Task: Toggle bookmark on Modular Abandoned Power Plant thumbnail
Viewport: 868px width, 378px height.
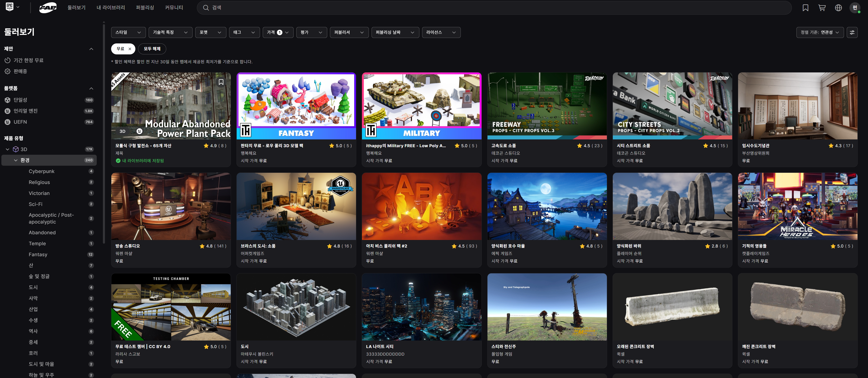Action: point(221,82)
